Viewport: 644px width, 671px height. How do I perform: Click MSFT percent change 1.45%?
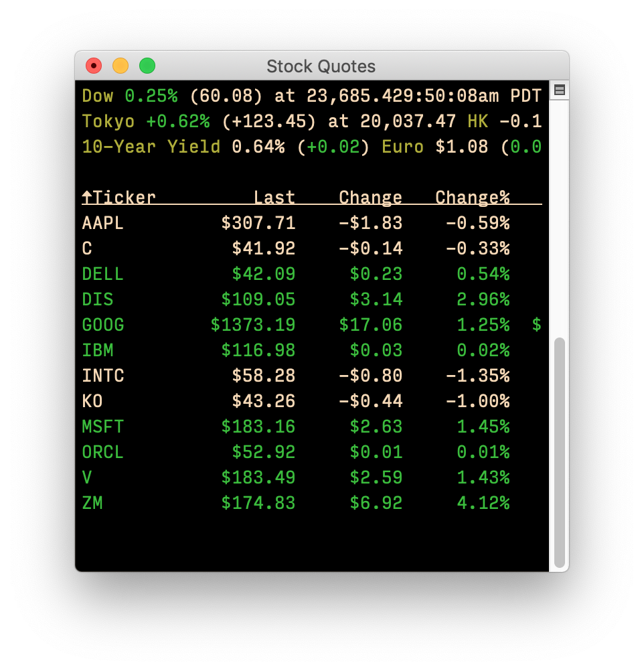483,427
